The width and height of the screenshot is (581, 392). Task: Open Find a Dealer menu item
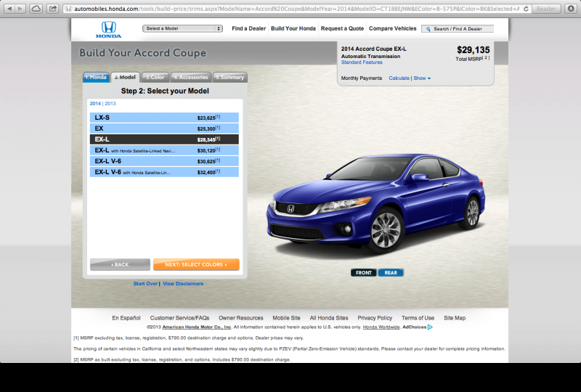[x=248, y=28]
